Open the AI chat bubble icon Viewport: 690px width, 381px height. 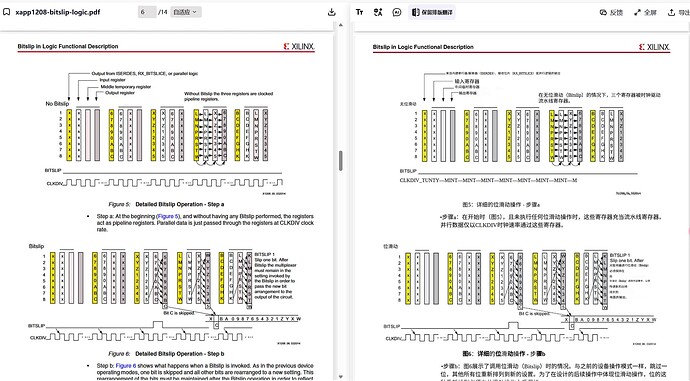tap(397, 12)
